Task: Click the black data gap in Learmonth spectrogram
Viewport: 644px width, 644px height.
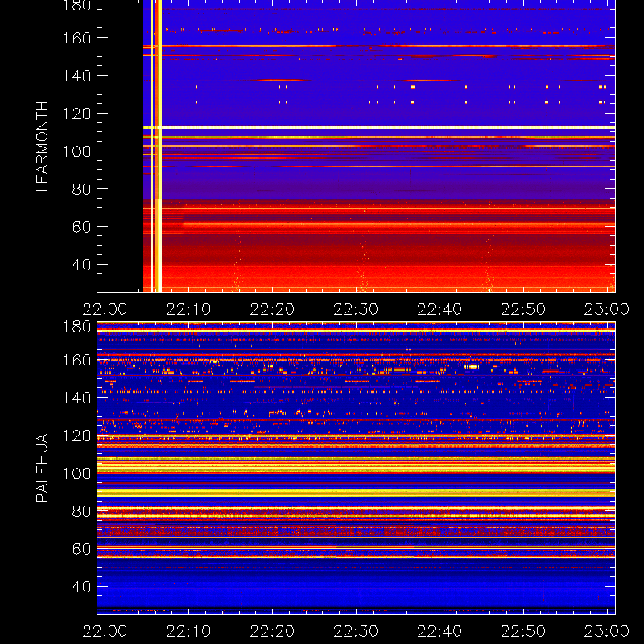Action: click(120, 146)
